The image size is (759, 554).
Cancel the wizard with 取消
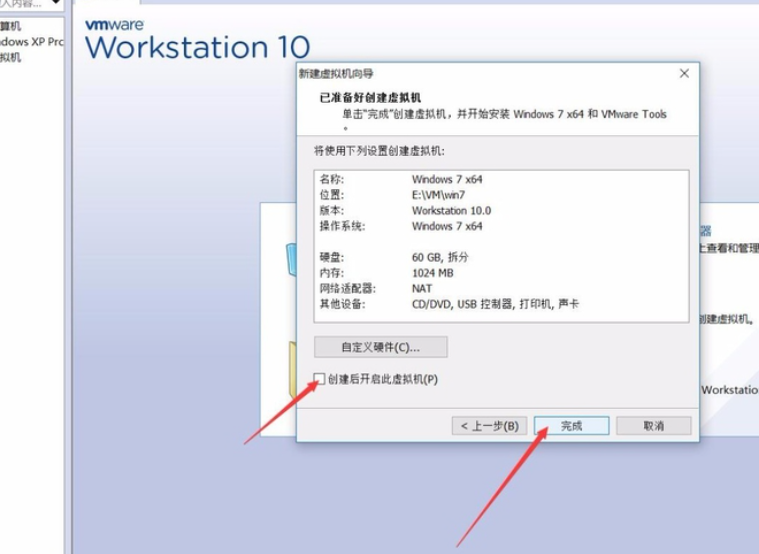pos(653,426)
